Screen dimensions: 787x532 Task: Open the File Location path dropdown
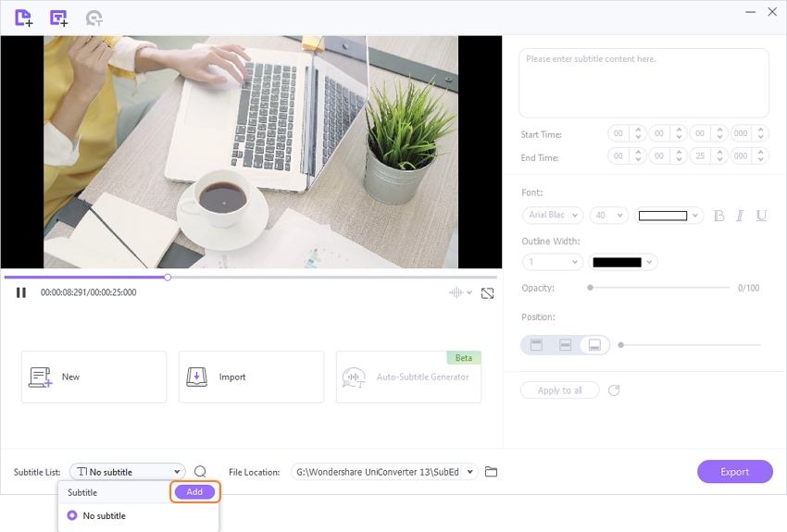[469, 472]
